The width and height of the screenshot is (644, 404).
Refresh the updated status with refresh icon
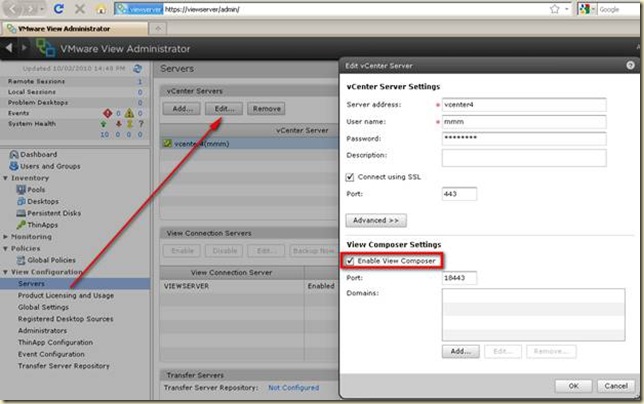click(x=138, y=69)
